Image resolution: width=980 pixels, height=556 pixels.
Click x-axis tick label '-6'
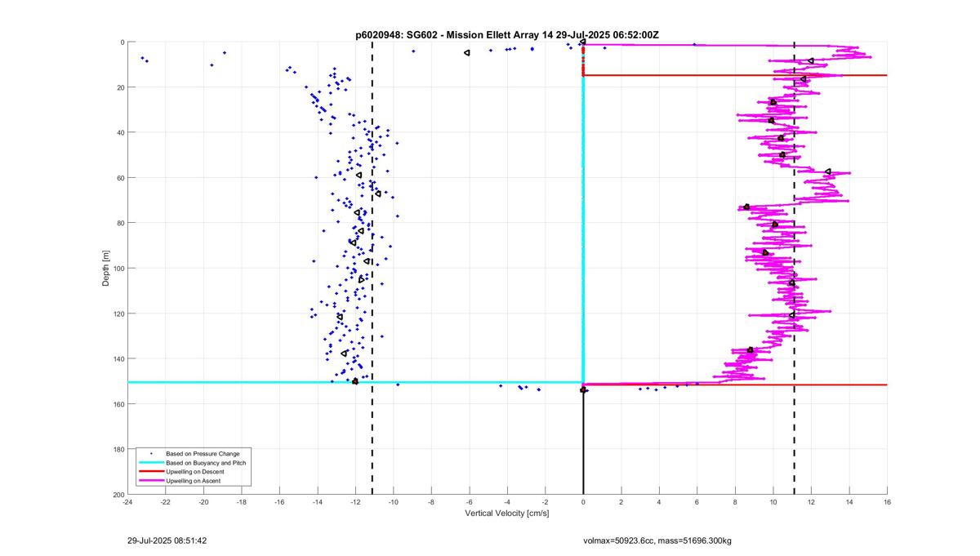coord(470,502)
